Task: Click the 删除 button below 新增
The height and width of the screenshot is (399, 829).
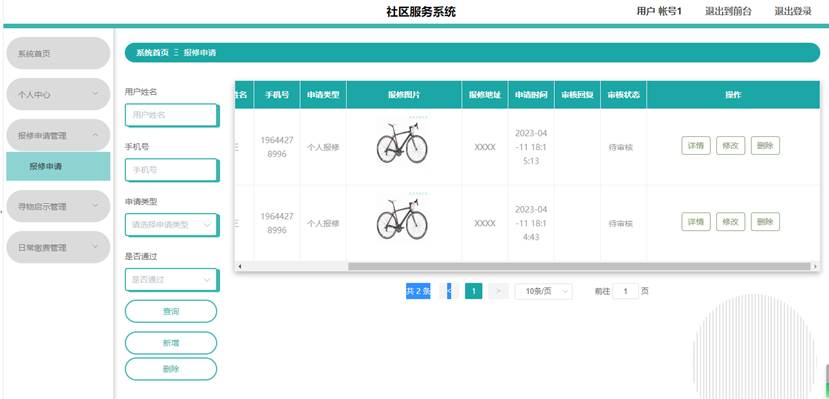Action: [x=171, y=369]
